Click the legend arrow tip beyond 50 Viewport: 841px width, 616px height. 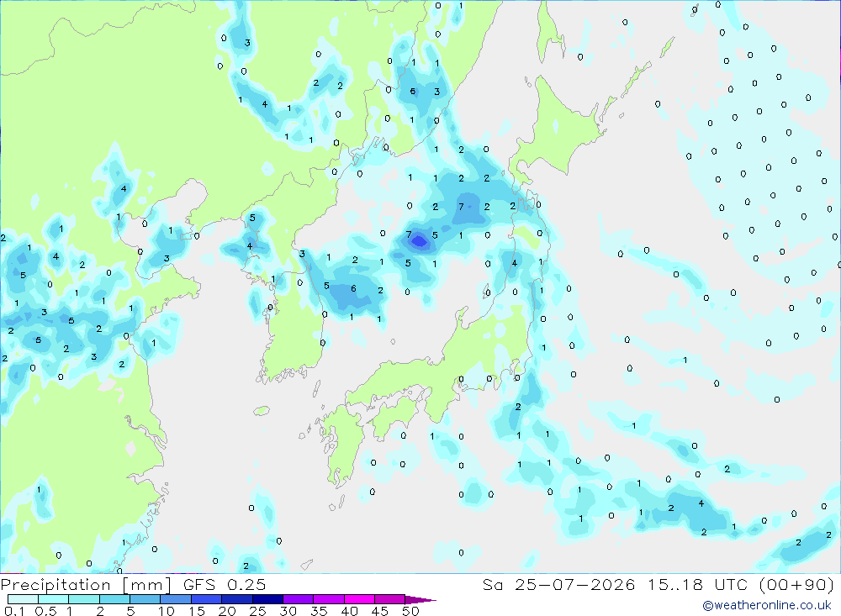(420, 600)
